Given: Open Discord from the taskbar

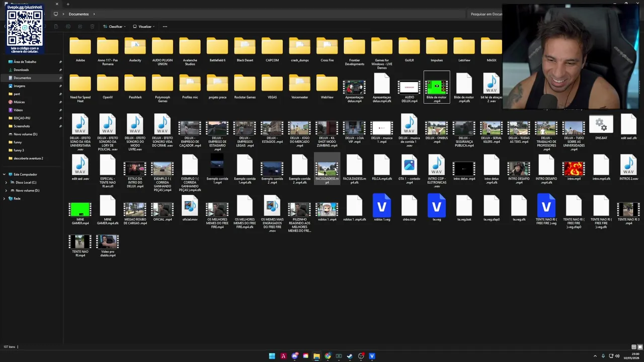Looking at the screenshot, I should 294,356.
